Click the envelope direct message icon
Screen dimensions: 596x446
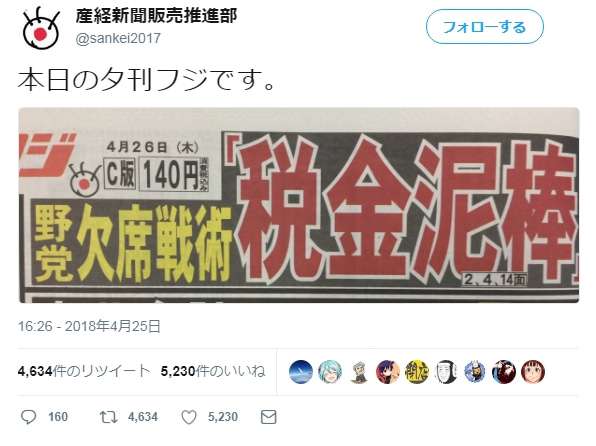click(x=268, y=417)
